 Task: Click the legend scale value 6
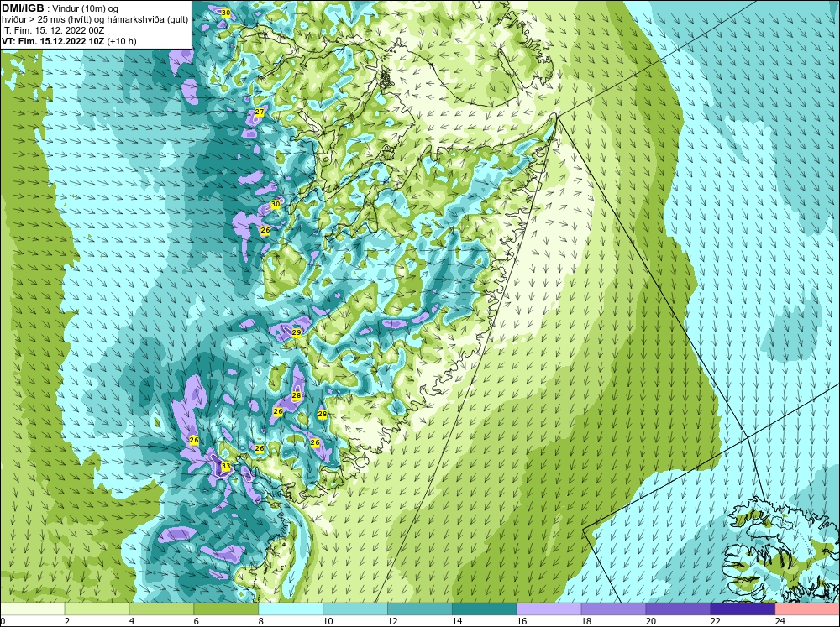pyautogui.click(x=196, y=621)
